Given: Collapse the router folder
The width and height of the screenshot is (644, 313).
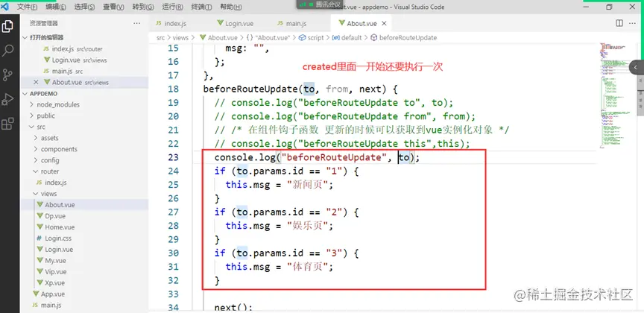Looking at the screenshot, I should click(x=50, y=171).
